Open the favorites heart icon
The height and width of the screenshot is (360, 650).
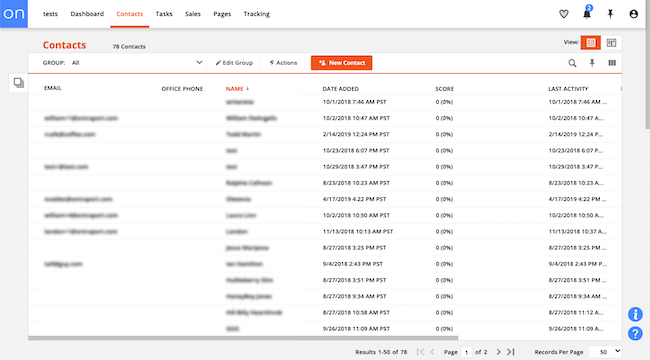point(564,14)
